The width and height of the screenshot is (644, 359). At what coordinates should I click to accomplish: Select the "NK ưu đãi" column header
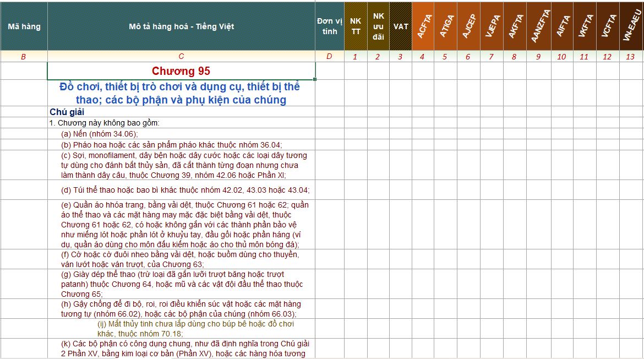tap(378, 26)
